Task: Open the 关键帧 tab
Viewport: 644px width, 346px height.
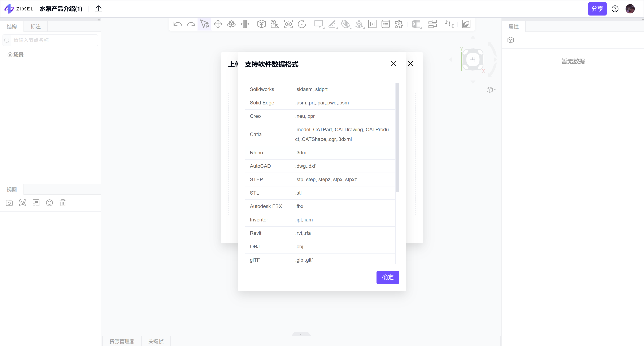Action: click(x=156, y=341)
